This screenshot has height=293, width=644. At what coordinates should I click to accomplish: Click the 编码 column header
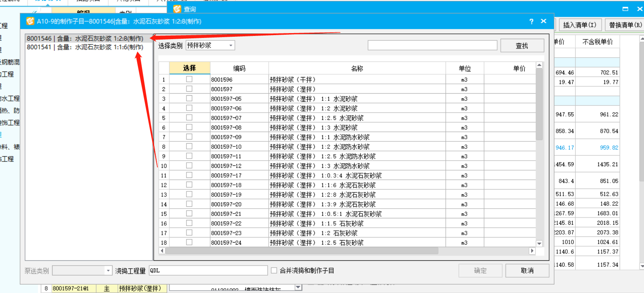[x=239, y=68]
